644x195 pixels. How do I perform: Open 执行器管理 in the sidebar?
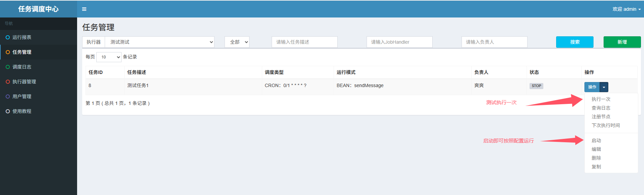(x=38, y=82)
